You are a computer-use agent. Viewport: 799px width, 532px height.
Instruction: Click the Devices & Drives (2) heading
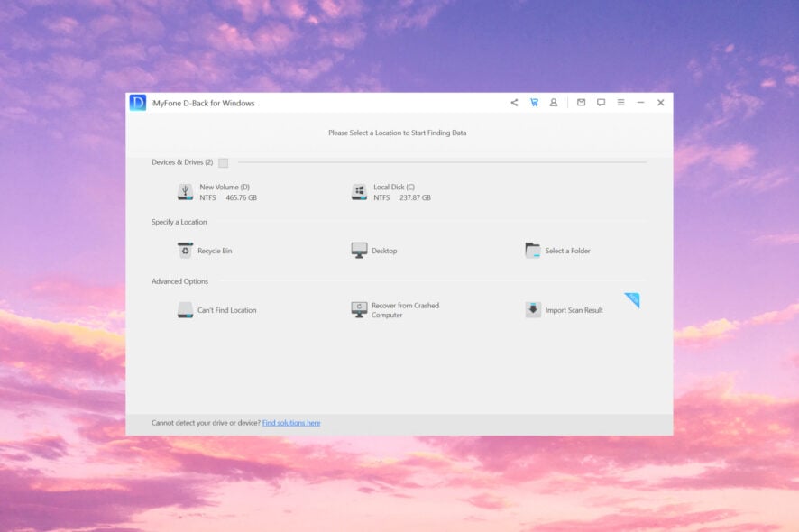point(182,162)
